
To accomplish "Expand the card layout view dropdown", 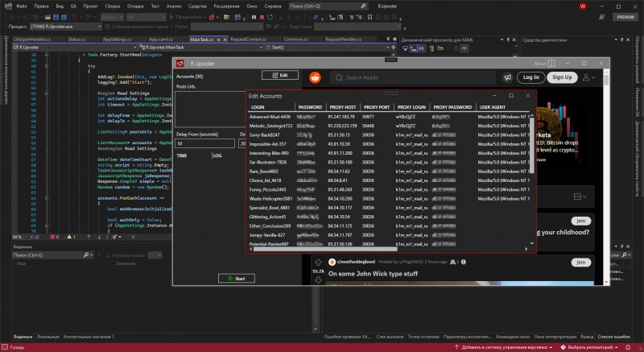I will (581, 197).
